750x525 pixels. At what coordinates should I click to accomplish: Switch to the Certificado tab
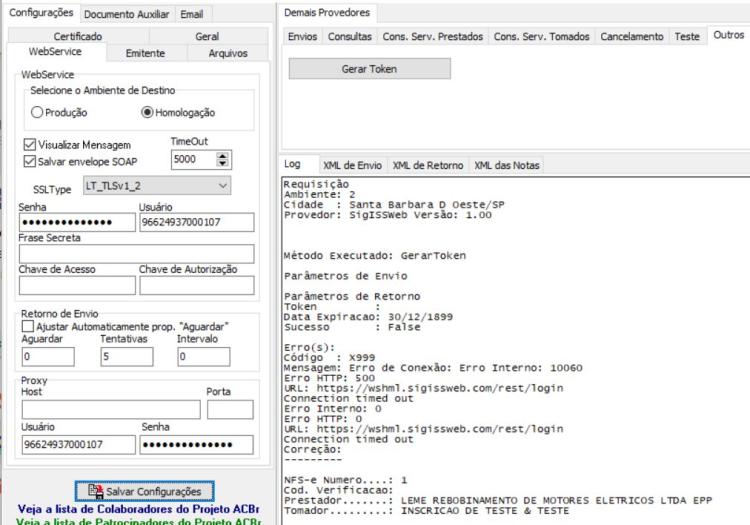[78, 36]
